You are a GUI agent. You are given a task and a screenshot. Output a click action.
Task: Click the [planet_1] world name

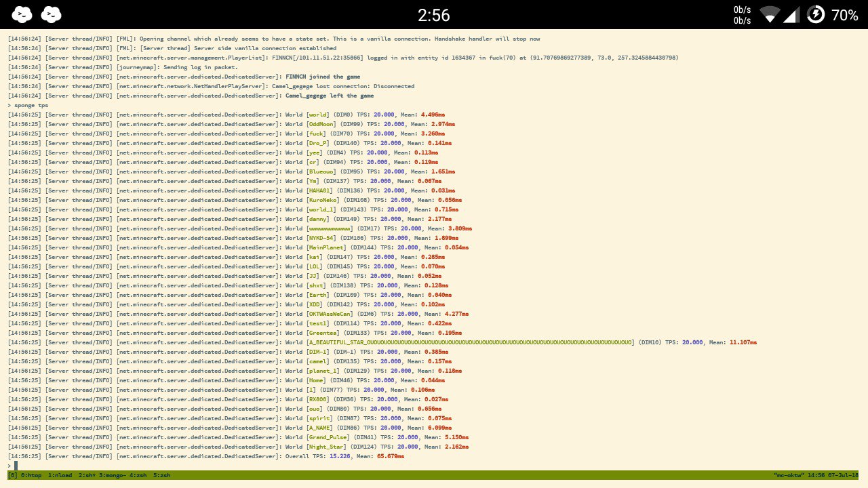coord(323,371)
